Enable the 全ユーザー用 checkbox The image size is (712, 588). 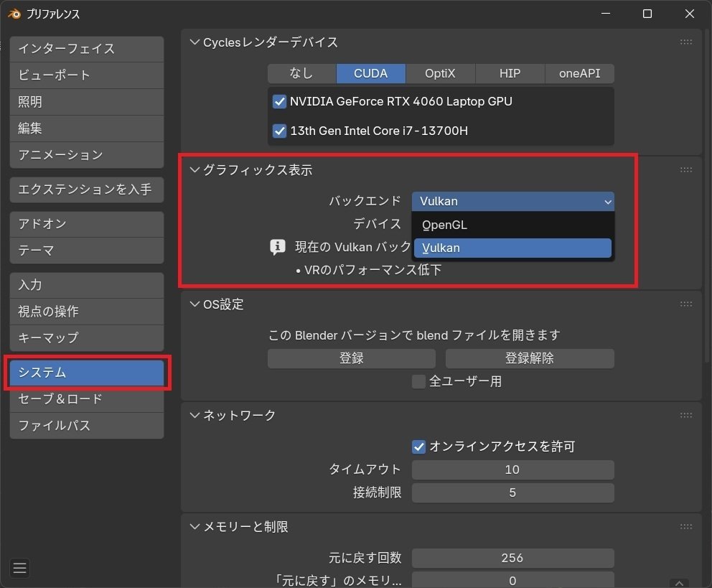pyautogui.click(x=418, y=381)
